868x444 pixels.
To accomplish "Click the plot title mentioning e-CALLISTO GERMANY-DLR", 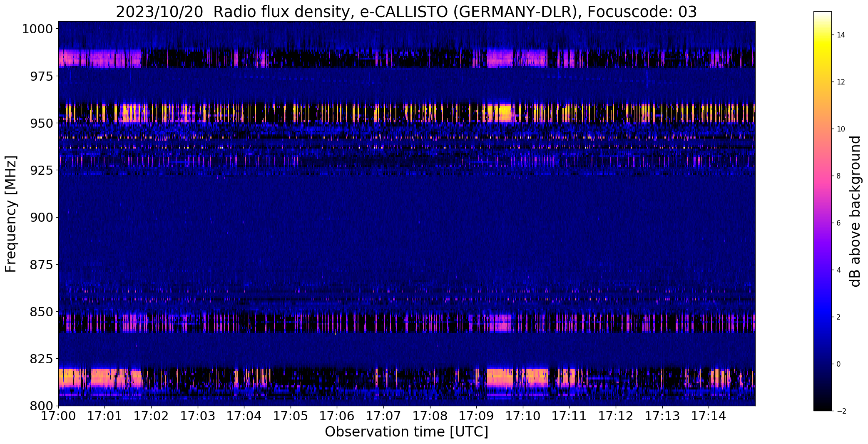I will (x=406, y=12).
